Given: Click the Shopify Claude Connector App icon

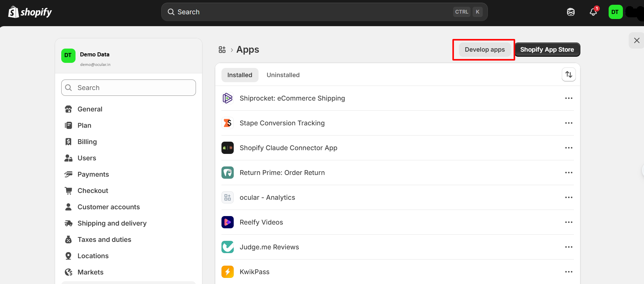Looking at the screenshot, I should pyautogui.click(x=228, y=148).
